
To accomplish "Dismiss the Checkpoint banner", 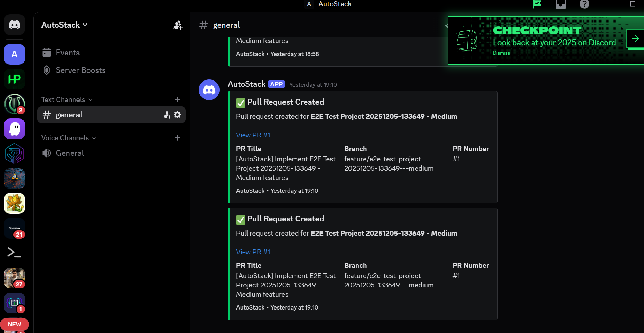I will 501,53.
